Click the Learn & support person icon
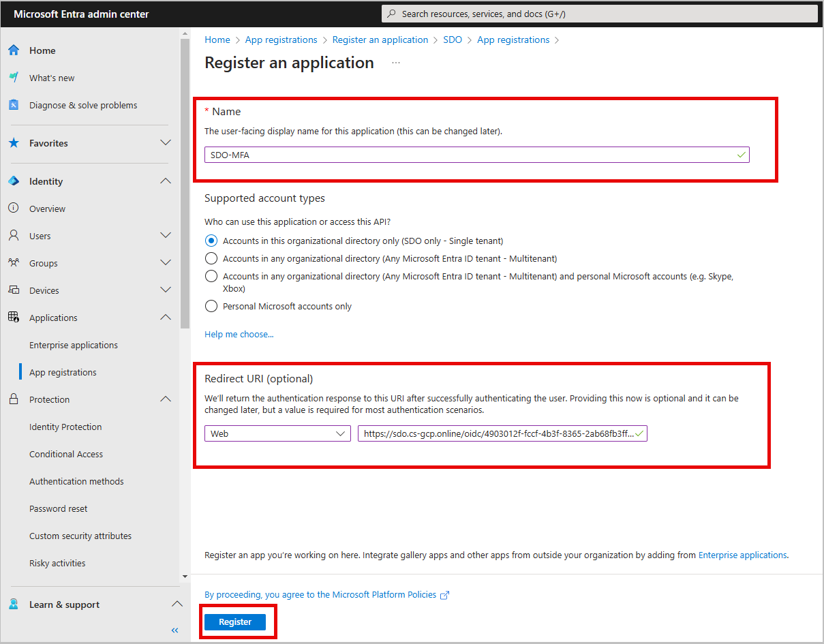Screen dimensions: 824x644 [x=14, y=604]
